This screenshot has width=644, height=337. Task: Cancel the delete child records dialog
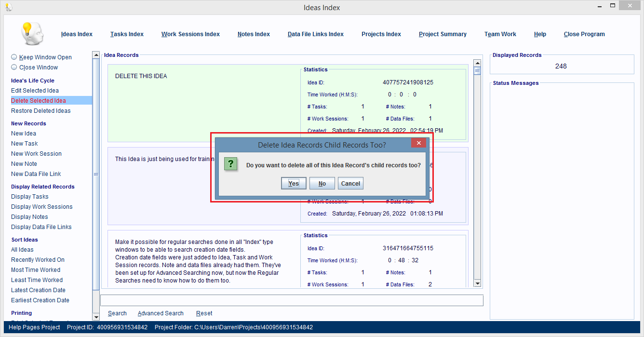[x=350, y=183]
